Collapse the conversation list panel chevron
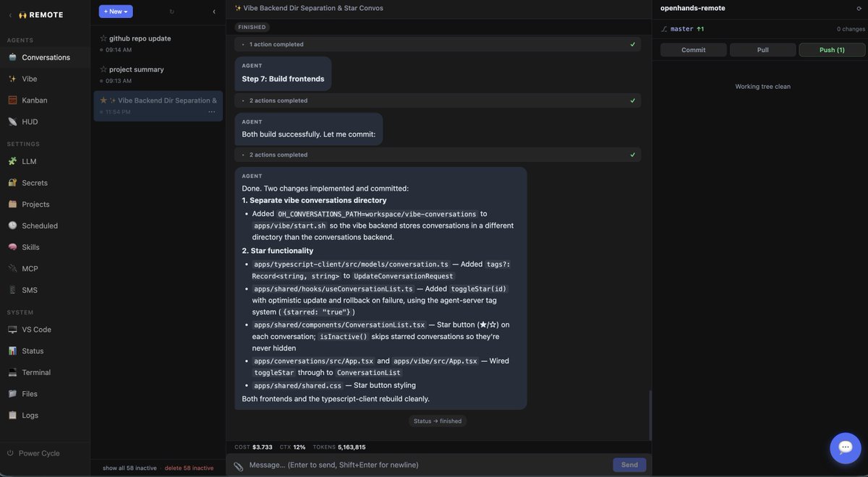The height and width of the screenshot is (477, 868). pos(213,12)
